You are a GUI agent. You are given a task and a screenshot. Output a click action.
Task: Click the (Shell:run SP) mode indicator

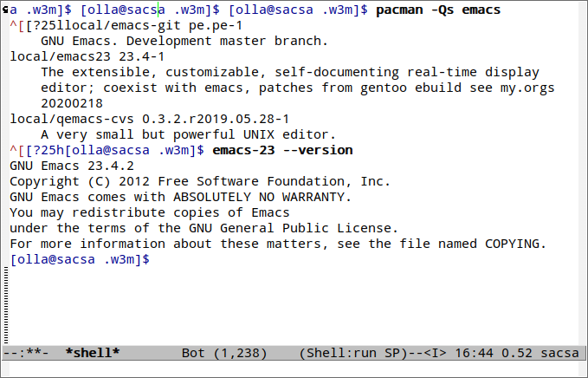click(353, 353)
